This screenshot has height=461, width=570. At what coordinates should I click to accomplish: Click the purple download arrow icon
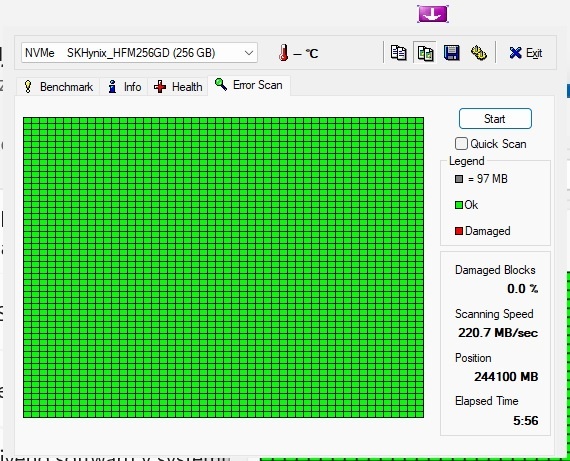pyautogui.click(x=433, y=14)
